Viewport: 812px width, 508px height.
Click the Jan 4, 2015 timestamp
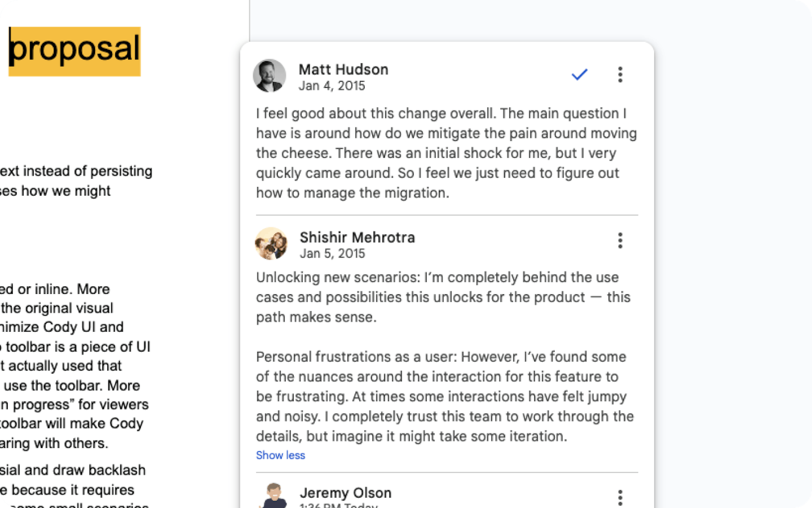click(332, 86)
